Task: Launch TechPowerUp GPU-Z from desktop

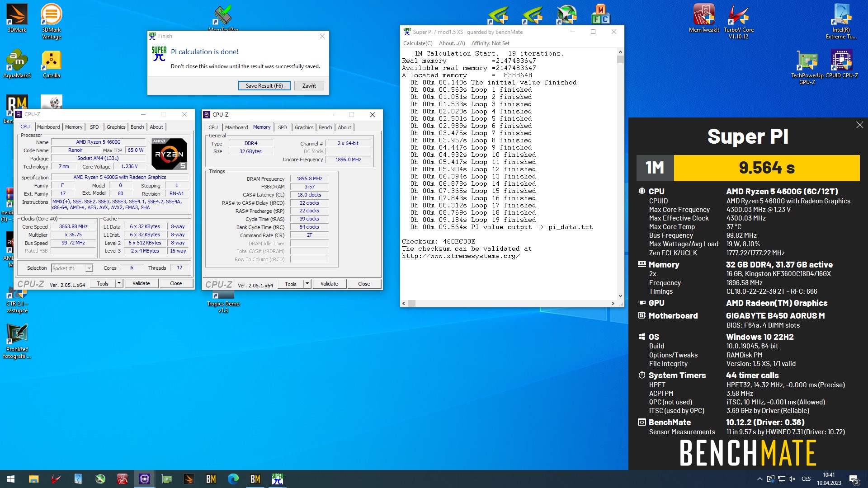Action: pos(807,67)
